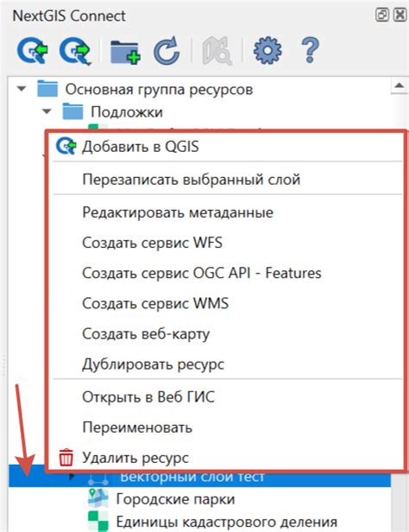Click the 'Подложки' folder icon

(72, 111)
